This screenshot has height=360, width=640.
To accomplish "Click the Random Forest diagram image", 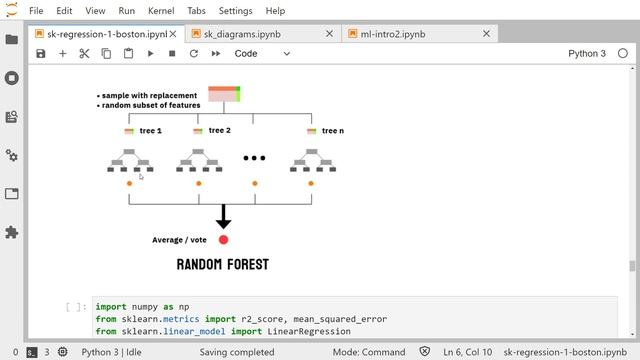I will (x=220, y=179).
